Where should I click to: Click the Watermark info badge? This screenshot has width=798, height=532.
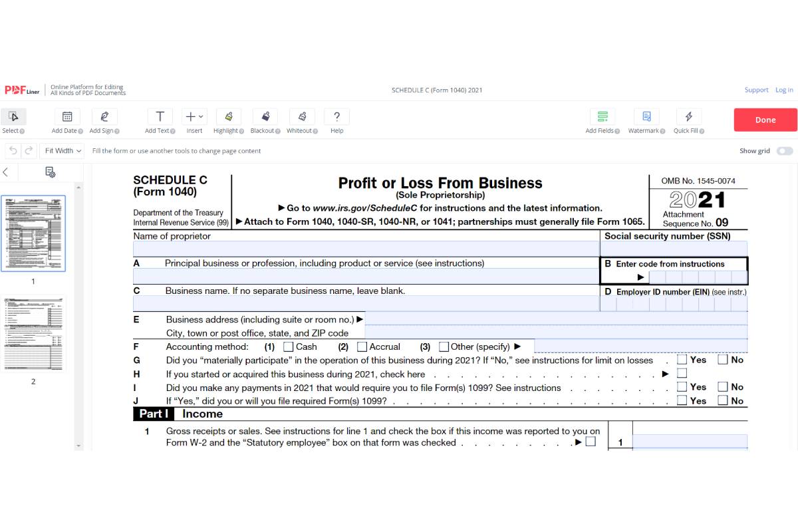(662, 131)
